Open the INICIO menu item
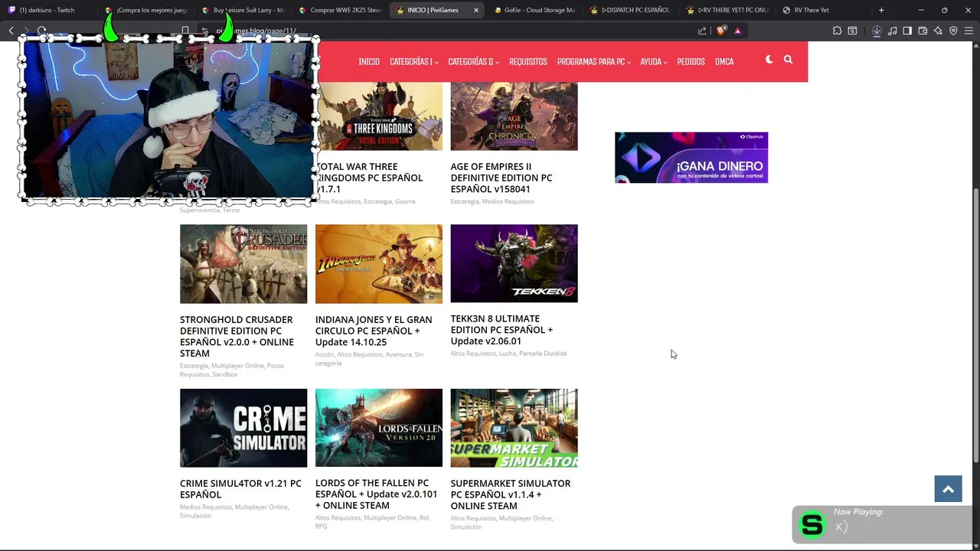980x551 pixels. pos(369,61)
